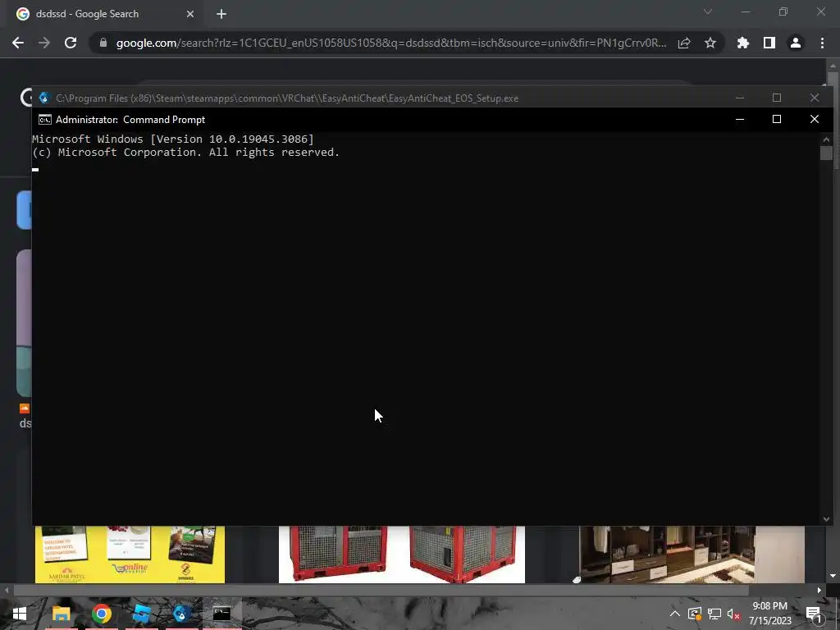Image resolution: width=840 pixels, height=630 pixels.
Task: Maximize the Administrator Command Prompt window
Action: click(777, 120)
